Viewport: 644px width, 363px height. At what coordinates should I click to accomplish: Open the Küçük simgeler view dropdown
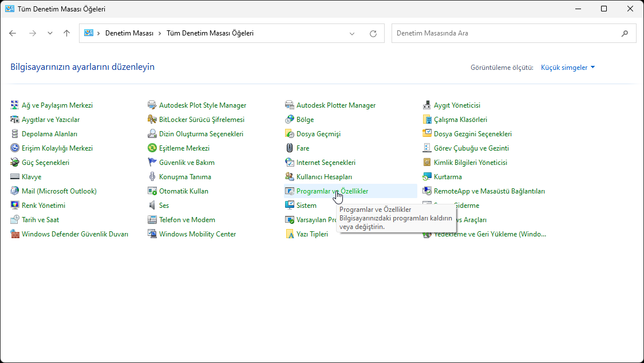pyautogui.click(x=568, y=68)
